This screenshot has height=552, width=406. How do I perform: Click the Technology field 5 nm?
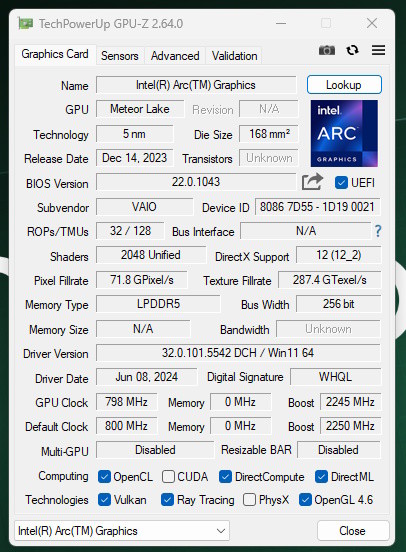click(x=135, y=134)
